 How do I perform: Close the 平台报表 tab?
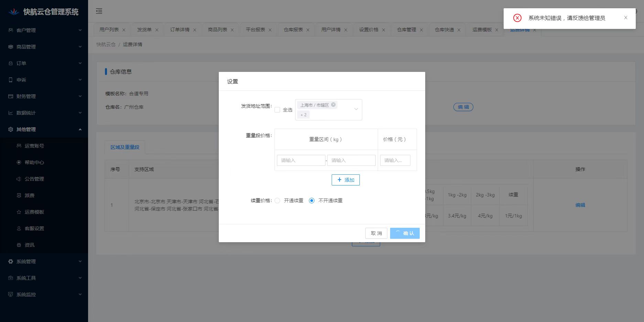270,30
